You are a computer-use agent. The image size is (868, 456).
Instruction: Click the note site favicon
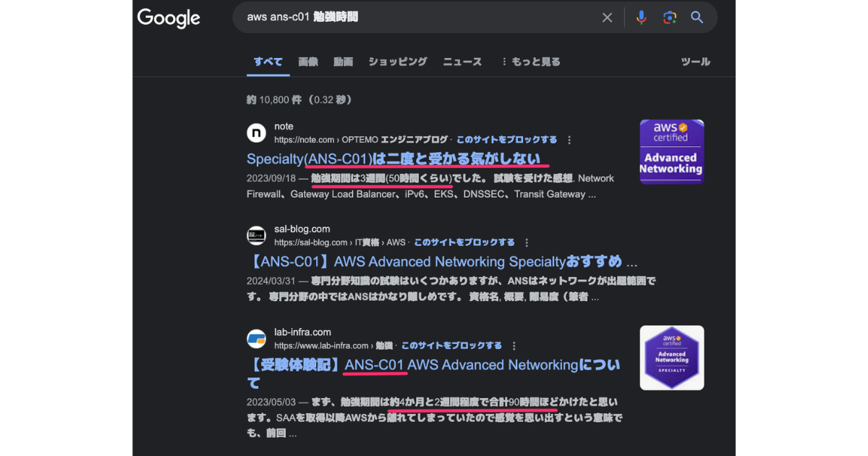coord(256,132)
